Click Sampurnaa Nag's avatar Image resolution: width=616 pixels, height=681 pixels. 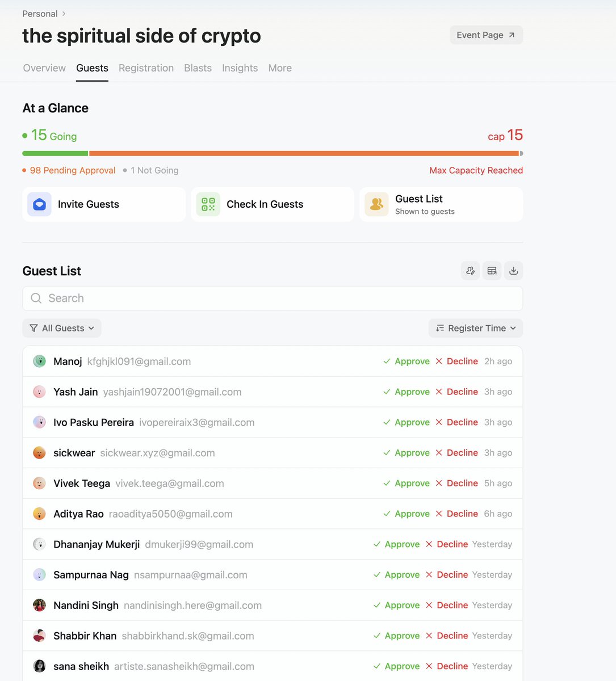[x=39, y=575]
